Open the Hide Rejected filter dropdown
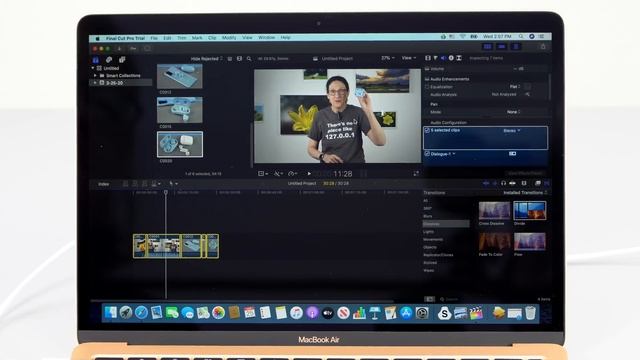Viewport: 640px width, 360px height. [207, 59]
